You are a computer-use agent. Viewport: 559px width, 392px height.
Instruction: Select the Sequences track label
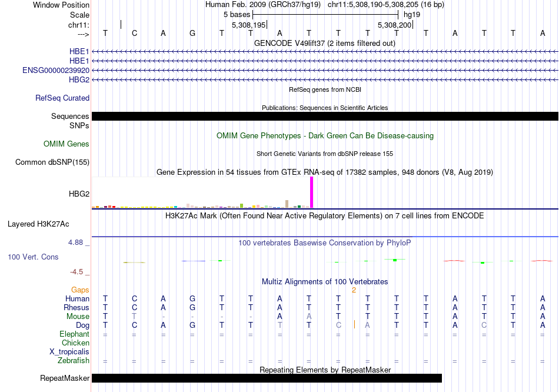coord(70,117)
